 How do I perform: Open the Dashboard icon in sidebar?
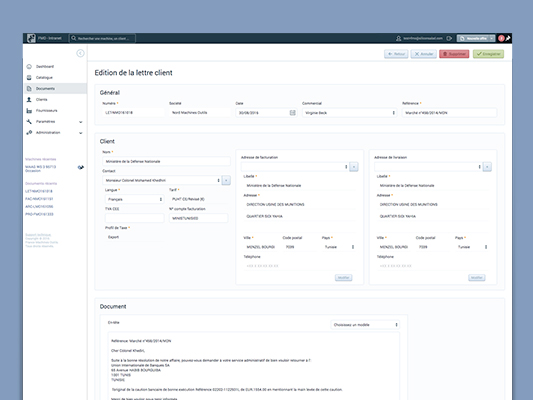[29, 67]
